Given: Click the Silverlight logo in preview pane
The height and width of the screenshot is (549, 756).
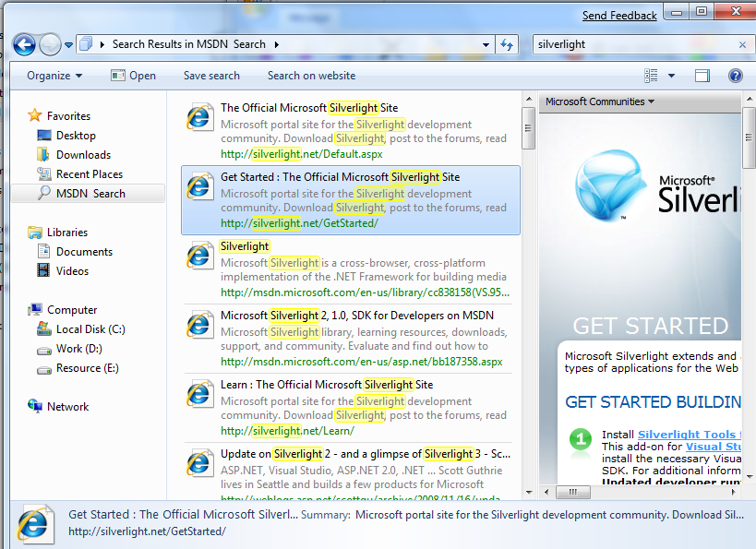Looking at the screenshot, I should coord(611,185).
